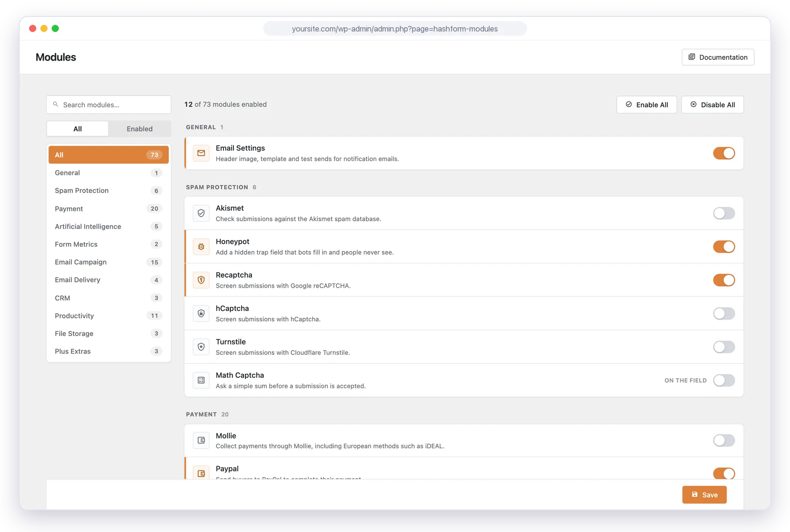Viewport: 790px width, 532px height.
Task: Show Email Campaign modules
Action: point(109,262)
